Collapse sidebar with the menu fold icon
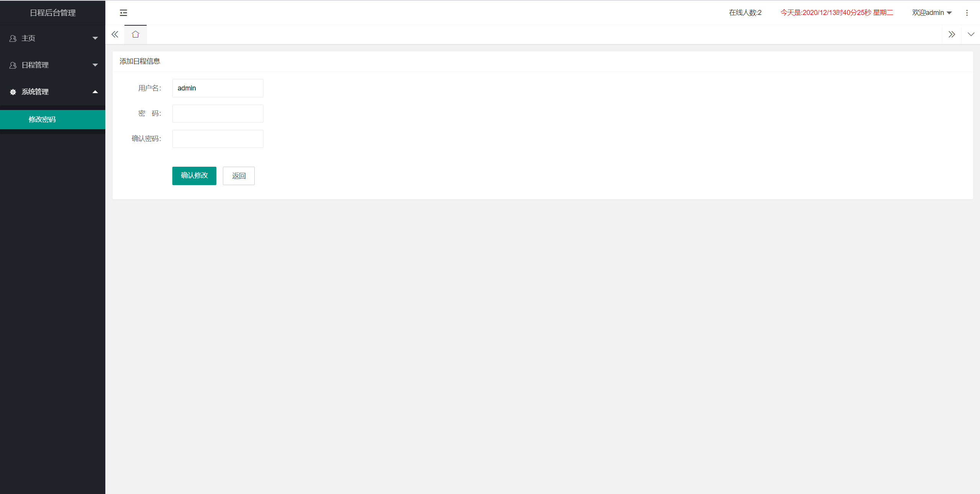Viewport: 980px width, 494px height. point(123,13)
